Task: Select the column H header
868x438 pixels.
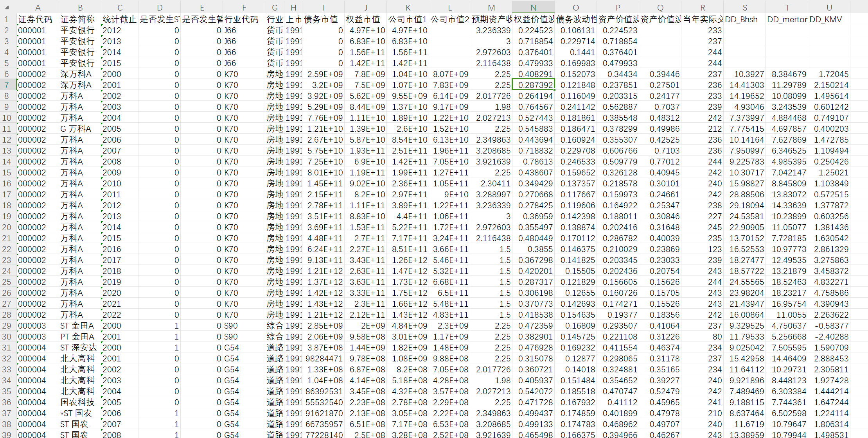Action: click(x=293, y=7)
